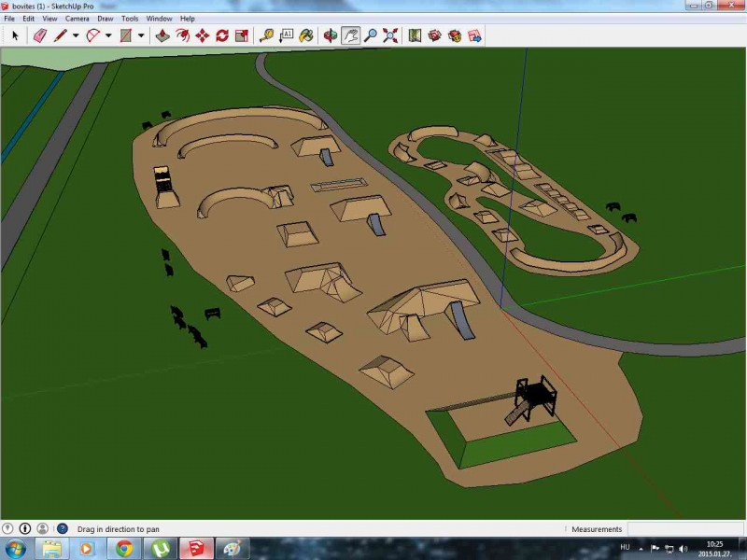Open the Camera menu

[77, 18]
